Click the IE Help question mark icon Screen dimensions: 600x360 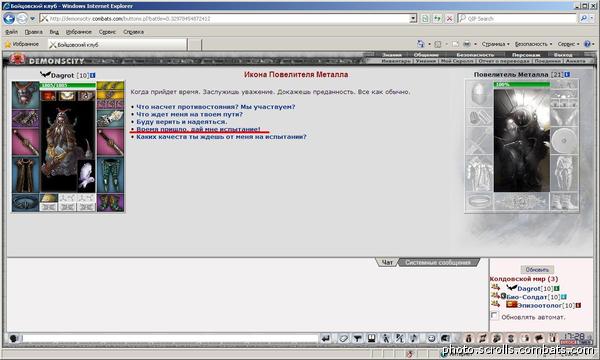587,44
